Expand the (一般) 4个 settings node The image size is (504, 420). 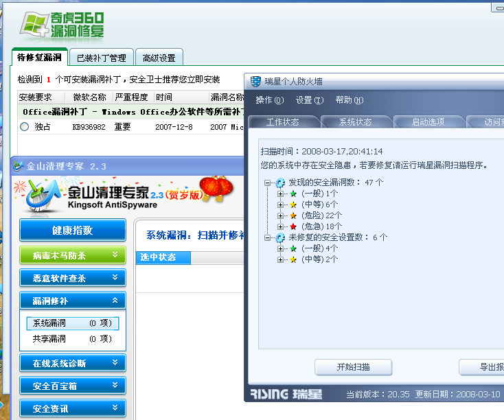coord(280,248)
